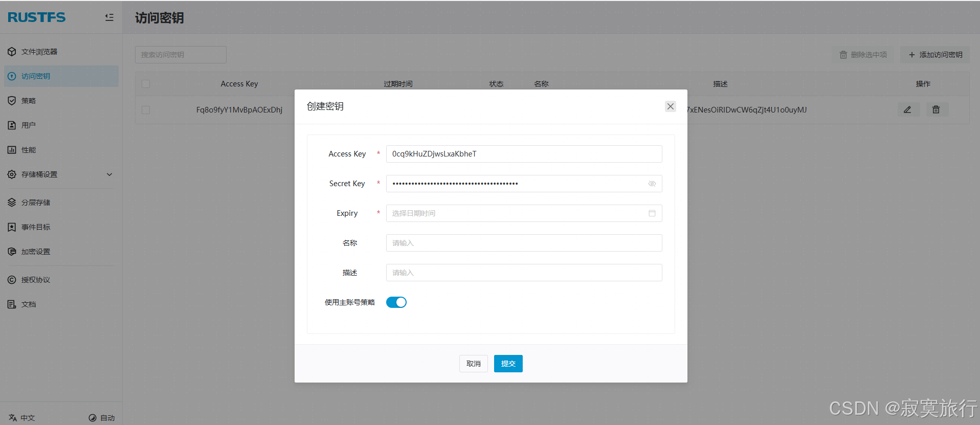Select 访问密钥 in the sidebar

(61, 76)
